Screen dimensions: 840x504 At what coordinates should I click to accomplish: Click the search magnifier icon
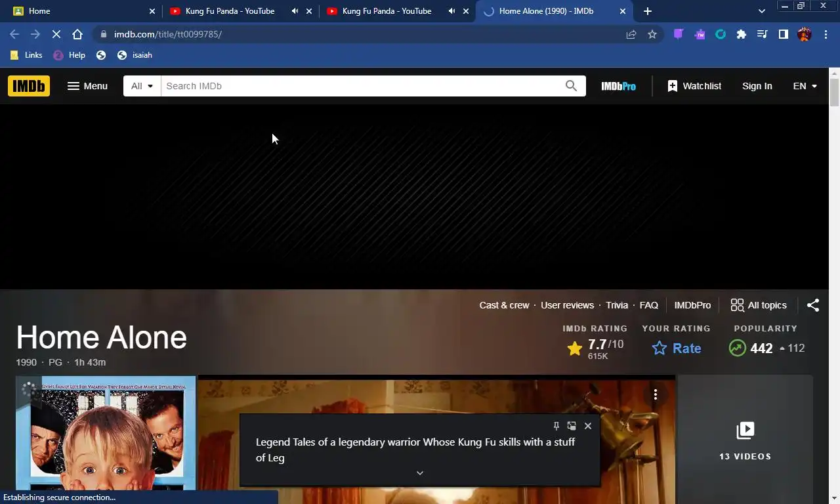(571, 86)
